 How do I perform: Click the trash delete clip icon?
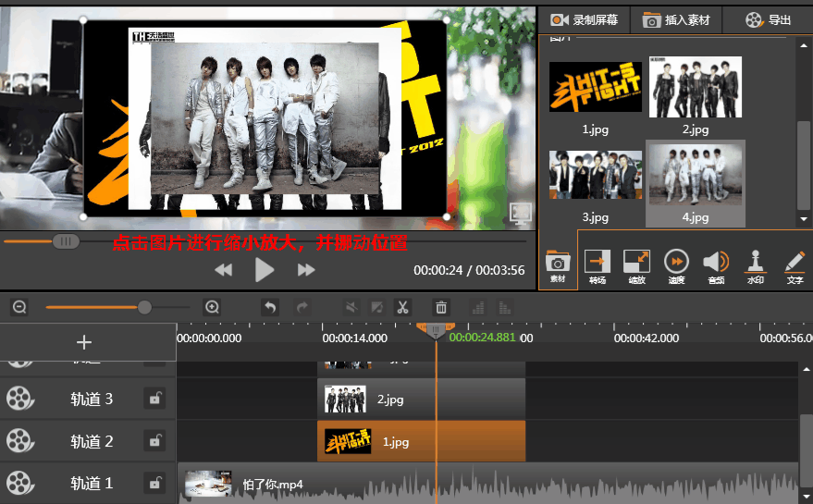pyautogui.click(x=441, y=307)
